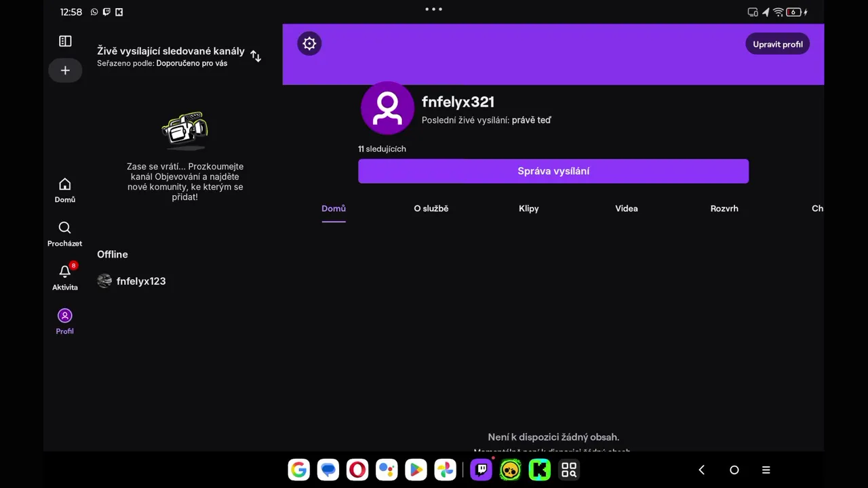Launch Brawl Stars from the dock
The image size is (868, 488).
[x=510, y=470]
